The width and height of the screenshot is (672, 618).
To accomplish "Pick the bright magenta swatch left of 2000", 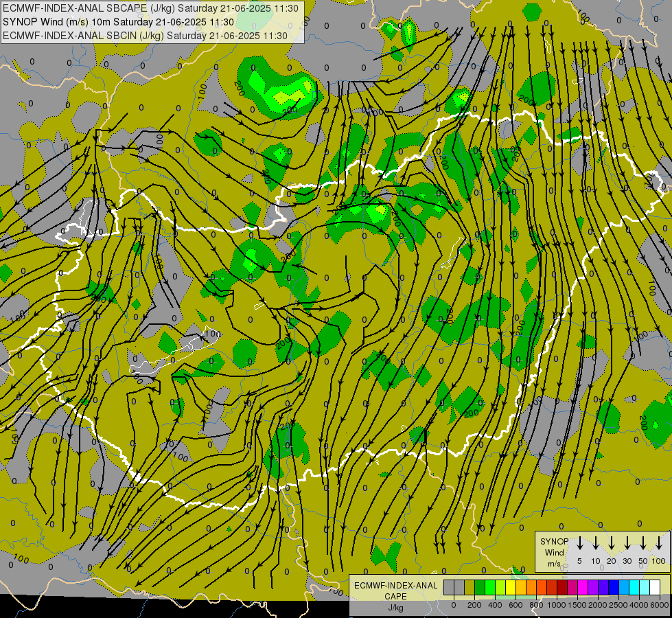I will [x=583, y=587].
